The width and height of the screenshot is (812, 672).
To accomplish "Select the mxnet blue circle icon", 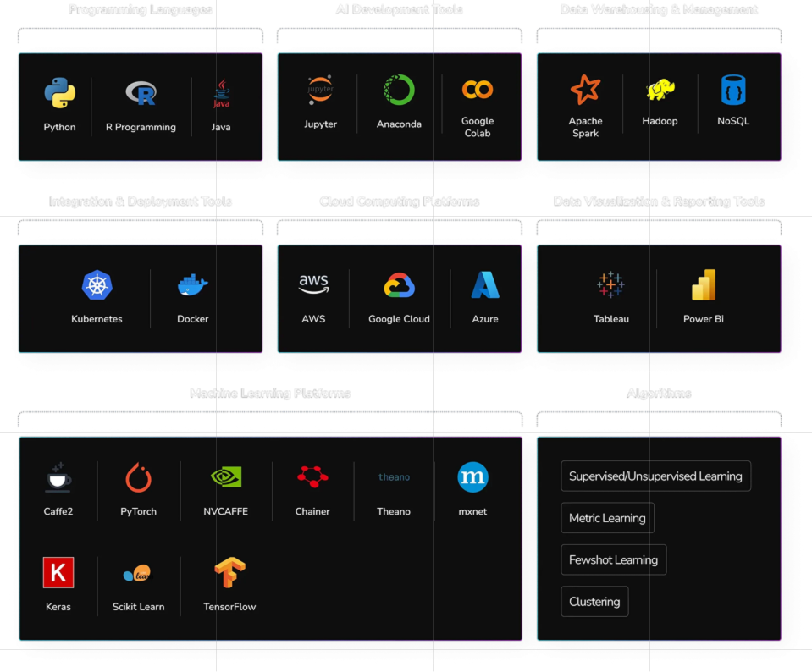I will tap(472, 476).
